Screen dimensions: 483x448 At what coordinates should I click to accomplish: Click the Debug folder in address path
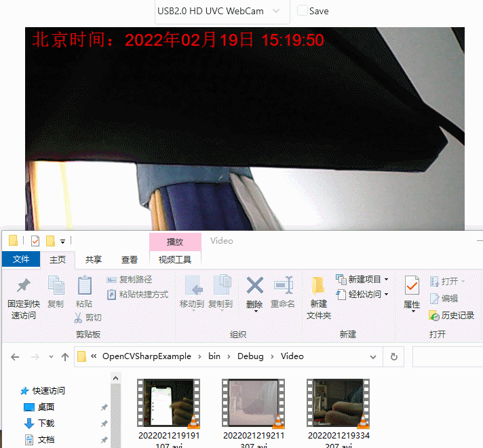(x=250, y=356)
